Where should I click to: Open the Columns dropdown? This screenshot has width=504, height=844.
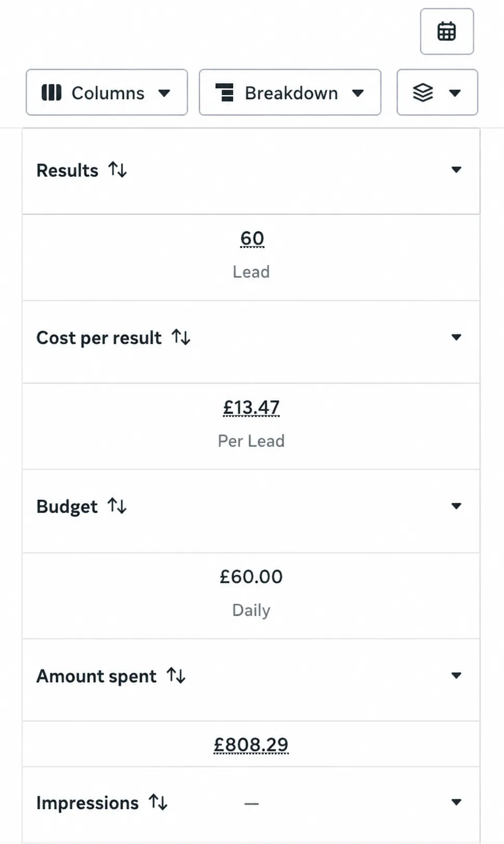point(107,93)
